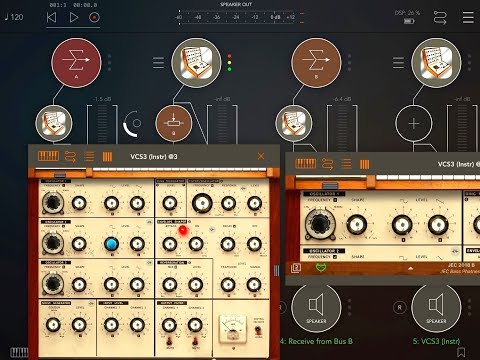Open the last channel's menu lines beside VCS3 node

pos(398,63)
